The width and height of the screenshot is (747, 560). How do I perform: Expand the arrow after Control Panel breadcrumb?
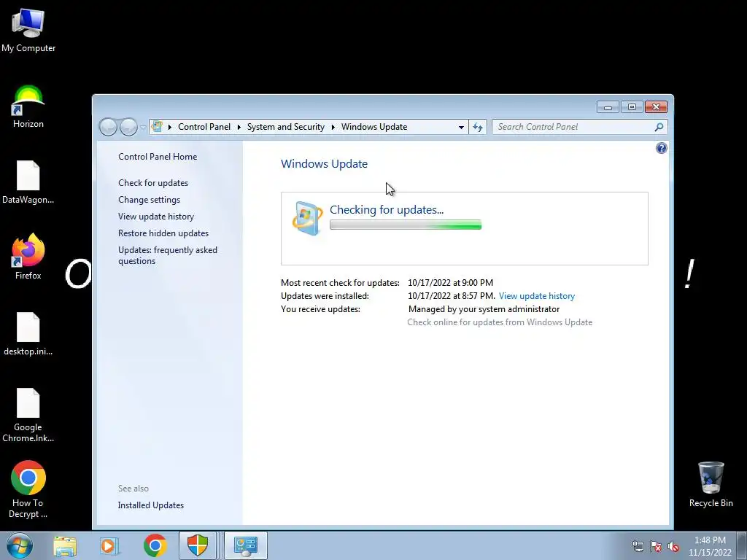pyautogui.click(x=239, y=127)
